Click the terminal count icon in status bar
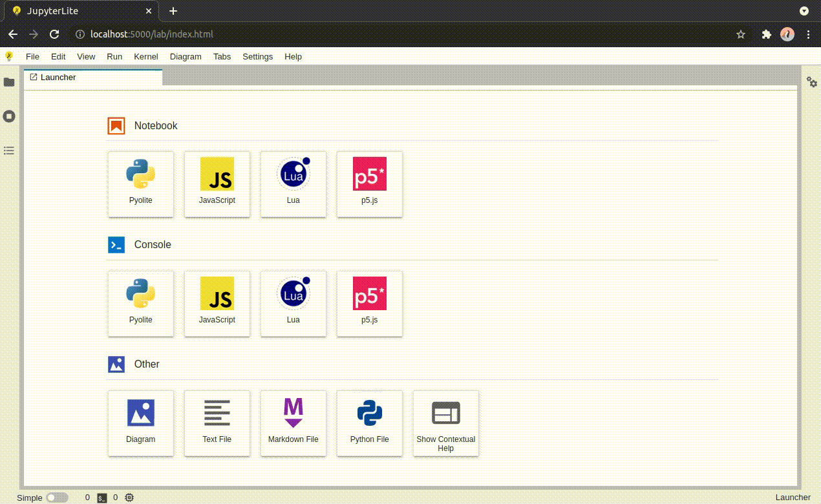The width and height of the screenshot is (821, 504). point(102,498)
